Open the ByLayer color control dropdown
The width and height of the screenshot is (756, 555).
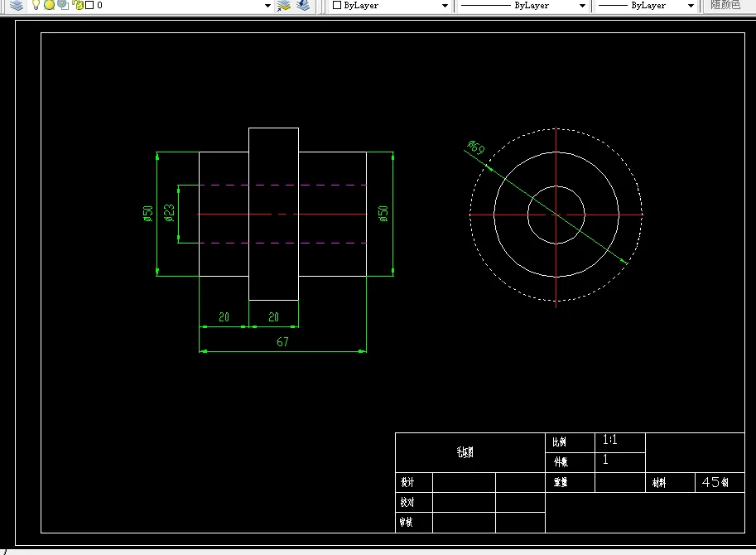click(x=389, y=6)
